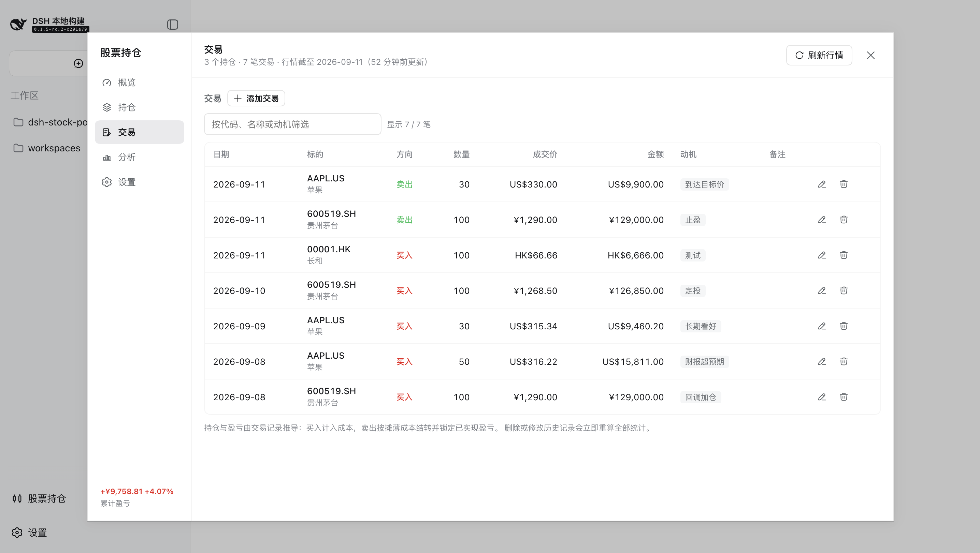This screenshot has width=980, height=553.
Task: Edit the 00001.HK 长和 buy transaction
Action: [x=822, y=255]
